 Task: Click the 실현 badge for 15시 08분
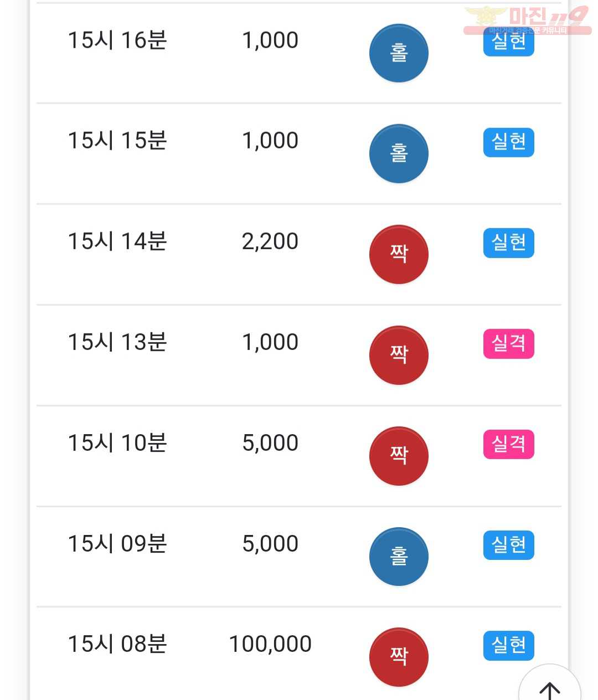tap(509, 646)
